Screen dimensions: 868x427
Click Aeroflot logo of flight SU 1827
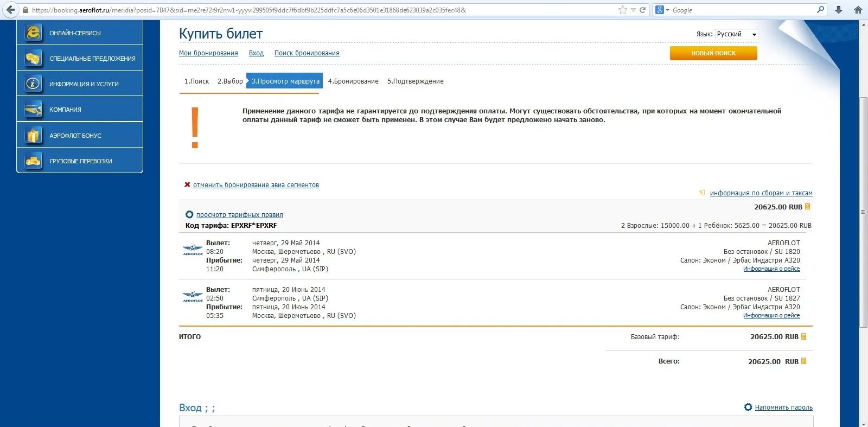(193, 296)
